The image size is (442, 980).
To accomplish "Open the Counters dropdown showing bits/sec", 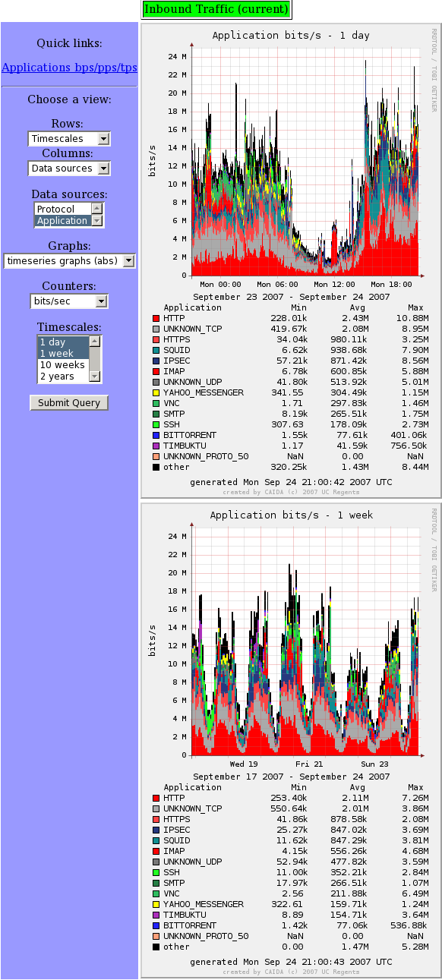I will (69, 301).
